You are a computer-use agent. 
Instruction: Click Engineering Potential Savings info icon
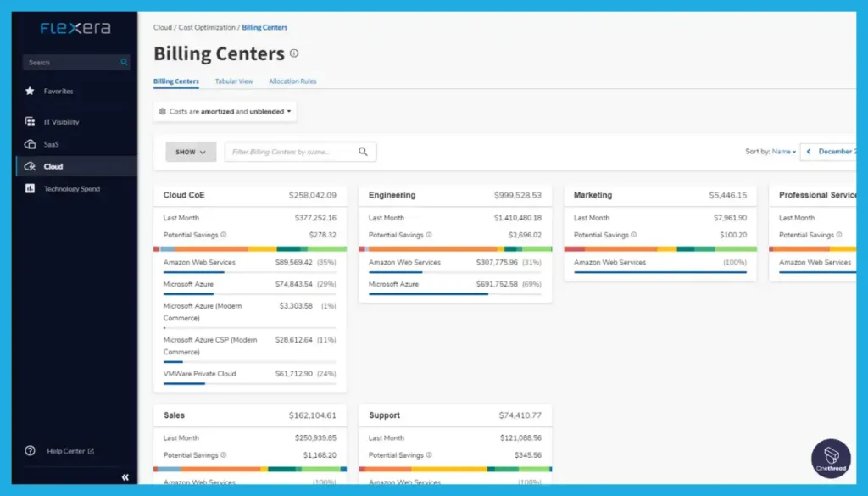click(x=429, y=235)
